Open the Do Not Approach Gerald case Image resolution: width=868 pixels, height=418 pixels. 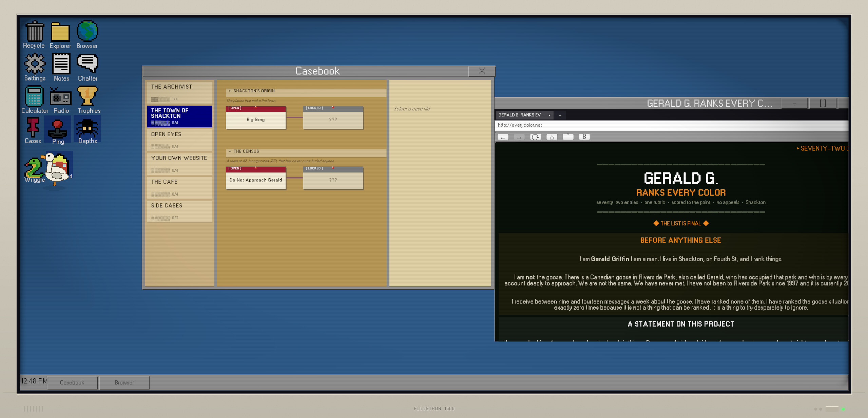(x=256, y=178)
